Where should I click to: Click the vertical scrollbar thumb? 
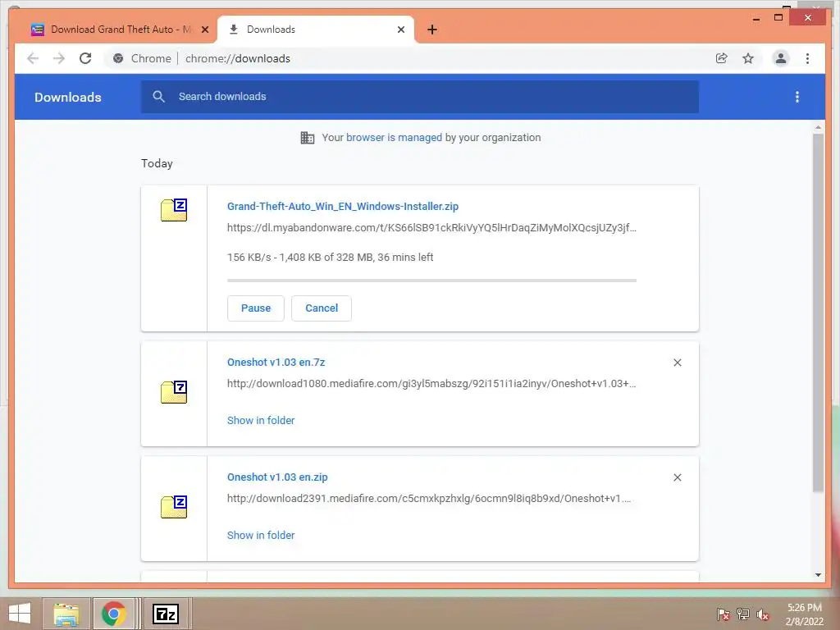click(x=818, y=313)
